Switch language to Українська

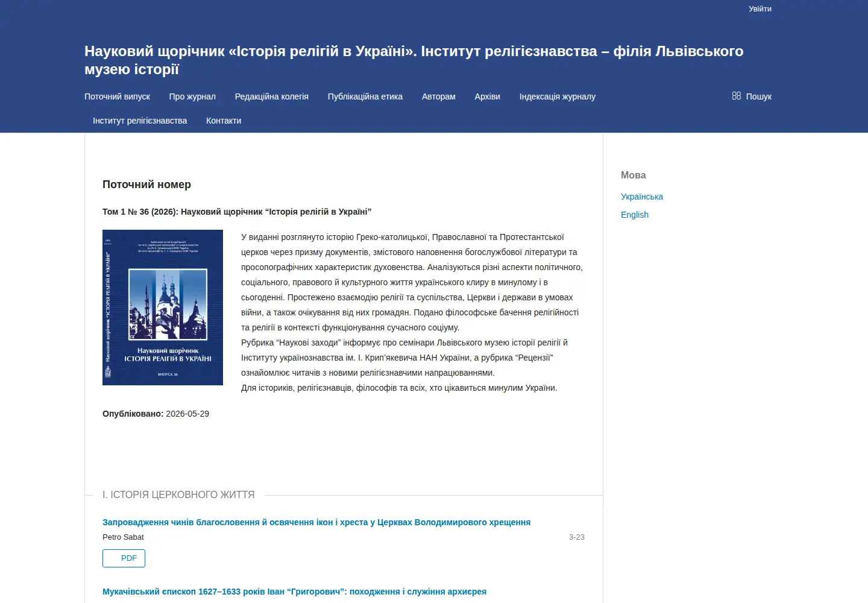coord(642,197)
